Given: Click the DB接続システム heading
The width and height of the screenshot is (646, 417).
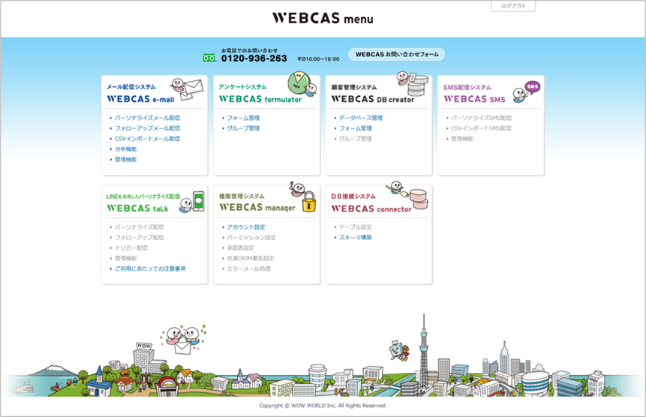Looking at the screenshot, I should (353, 196).
